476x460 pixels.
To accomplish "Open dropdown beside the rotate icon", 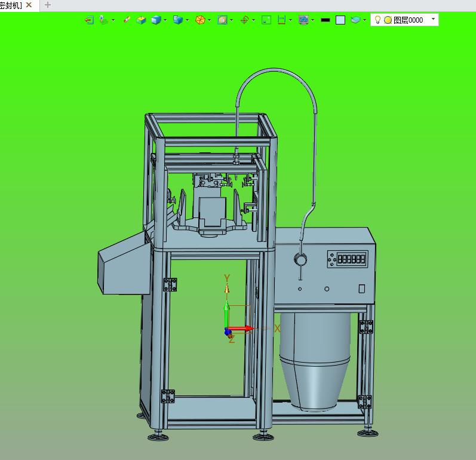I will [x=253, y=20].
